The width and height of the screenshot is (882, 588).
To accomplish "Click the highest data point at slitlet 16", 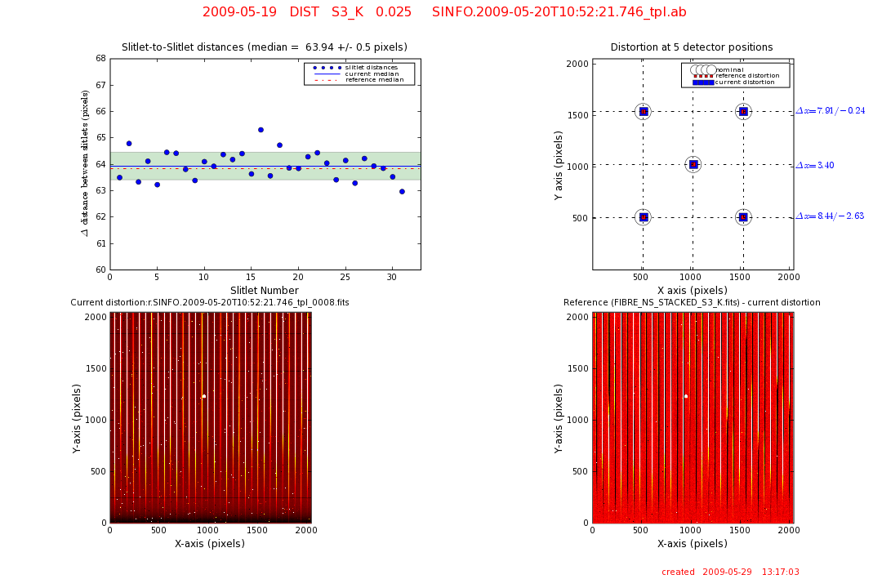I will [x=261, y=130].
